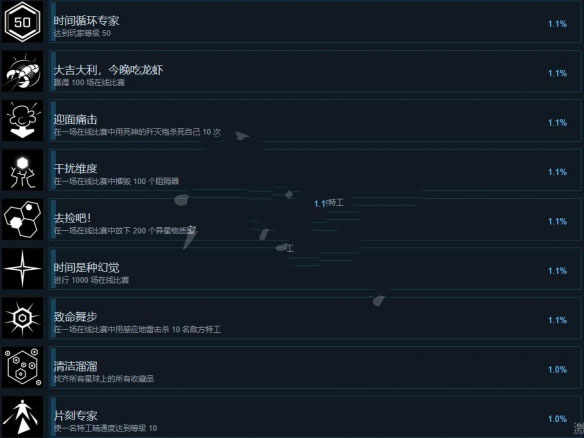Click the 去捡吧! achievement title
Screen dimensions: 584x438
point(73,218)
